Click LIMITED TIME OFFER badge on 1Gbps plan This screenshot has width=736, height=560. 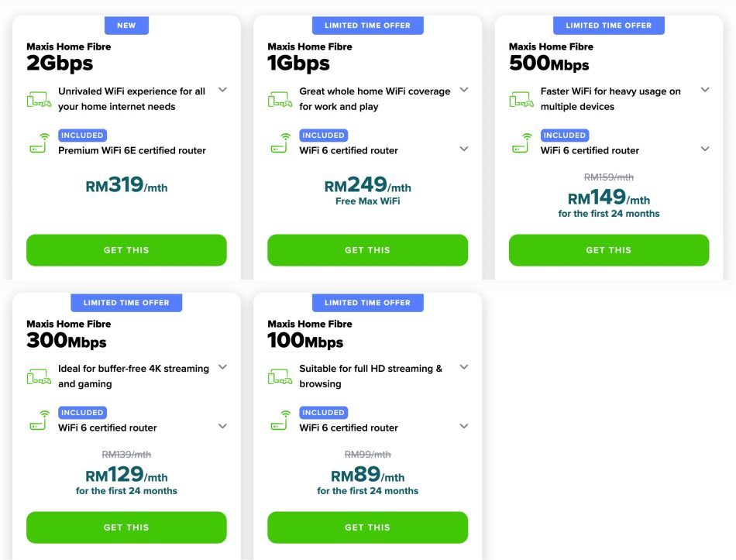[368, 25]
